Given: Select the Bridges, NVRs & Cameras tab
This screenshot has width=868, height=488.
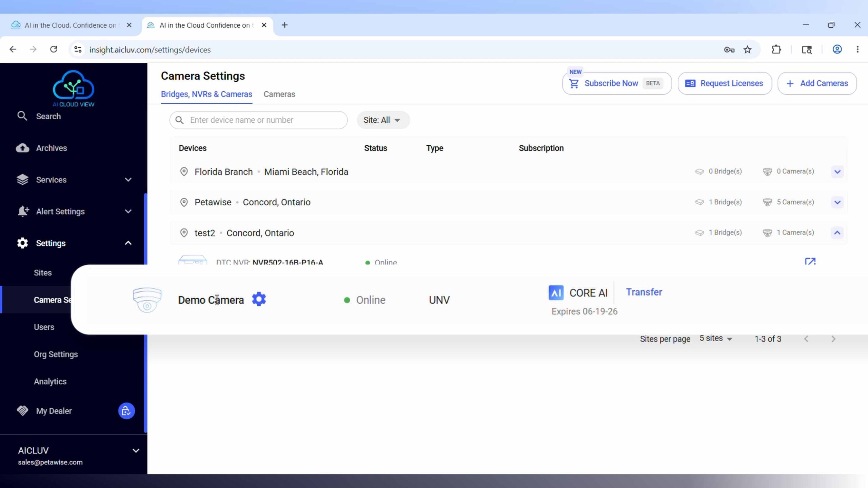Looking at the screenshot, I should (206, 94).
